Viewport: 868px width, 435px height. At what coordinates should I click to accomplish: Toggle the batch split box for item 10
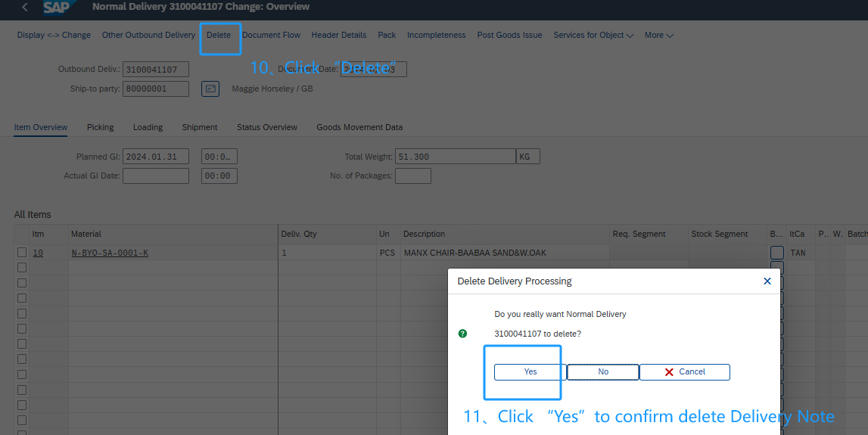pyautogui.click(x=776, y=253)
